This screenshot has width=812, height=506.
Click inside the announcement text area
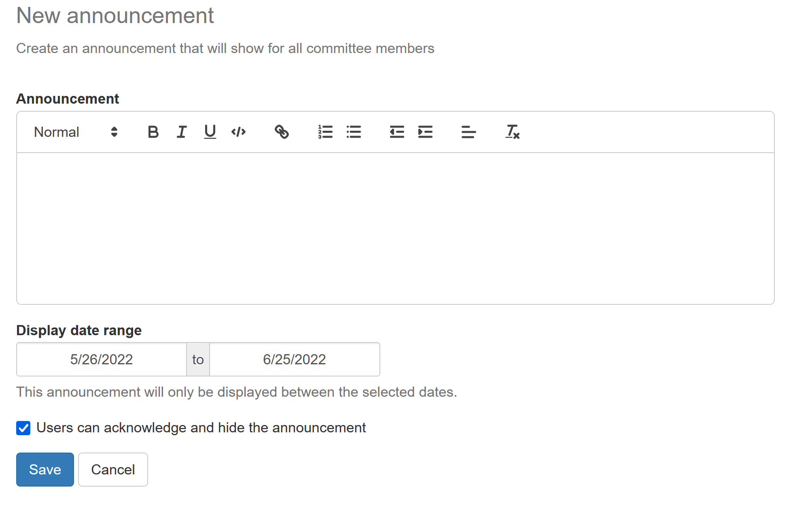tap(395, 228)
